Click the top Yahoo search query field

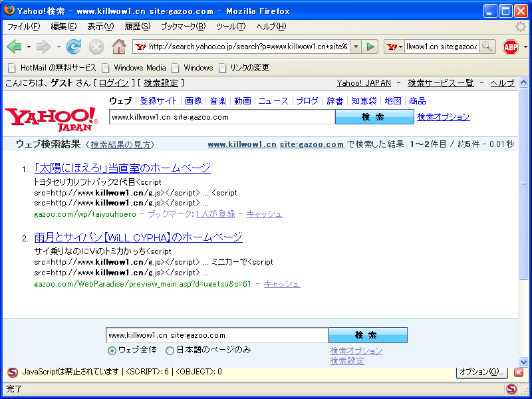pos(222,117)
